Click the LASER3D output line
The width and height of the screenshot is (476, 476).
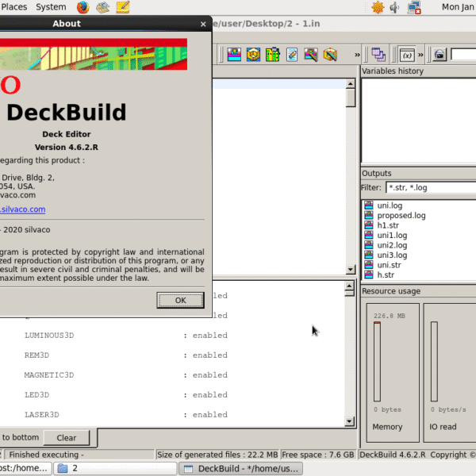pyautogui.click(x=125, y=415)
